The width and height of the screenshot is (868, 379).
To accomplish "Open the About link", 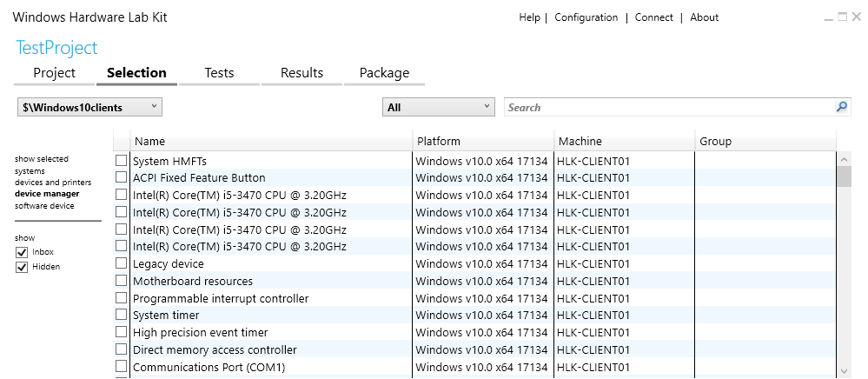I will (x=704, y=17).
